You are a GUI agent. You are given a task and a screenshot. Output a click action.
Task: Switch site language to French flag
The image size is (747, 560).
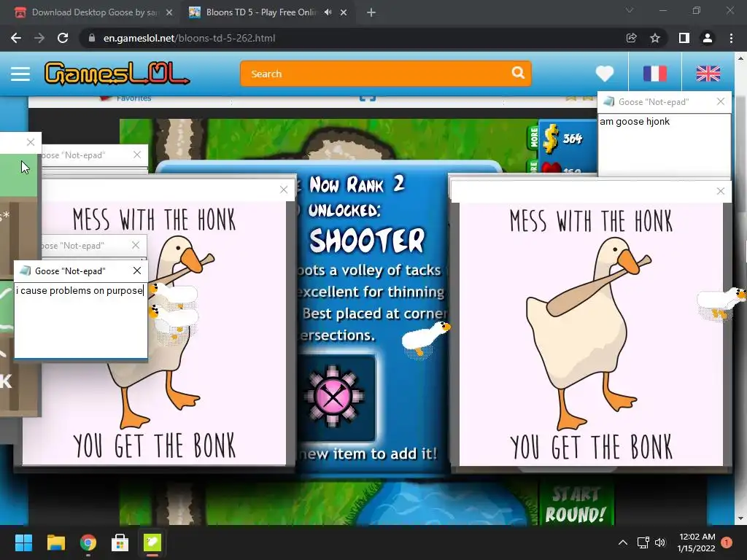[x=655, y=74]
